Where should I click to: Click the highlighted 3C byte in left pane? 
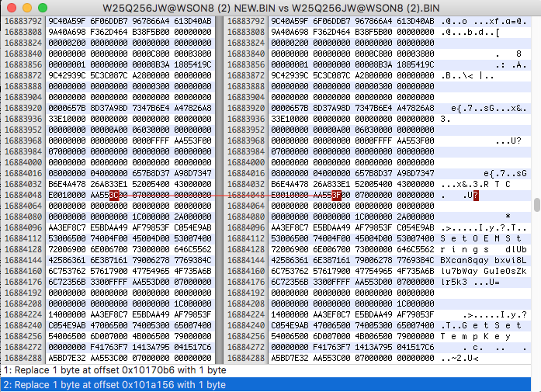(114, 195)
